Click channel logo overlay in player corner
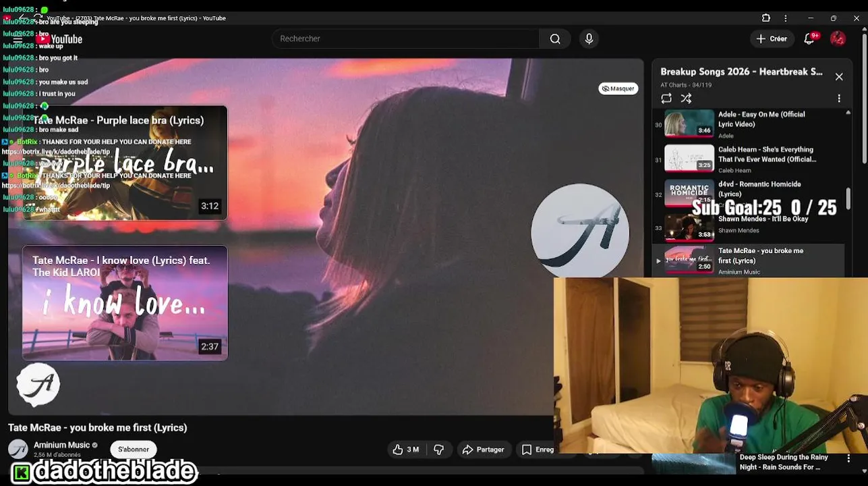 coord(38,385)
